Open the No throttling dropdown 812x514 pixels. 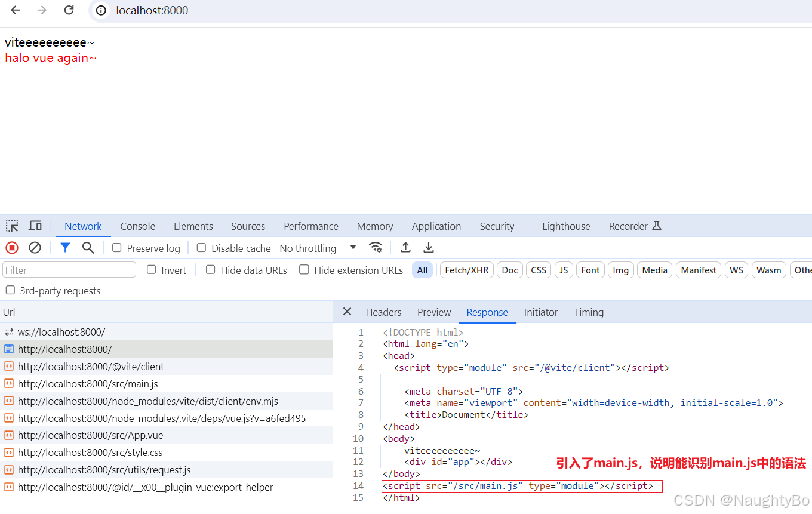point(318,248)
